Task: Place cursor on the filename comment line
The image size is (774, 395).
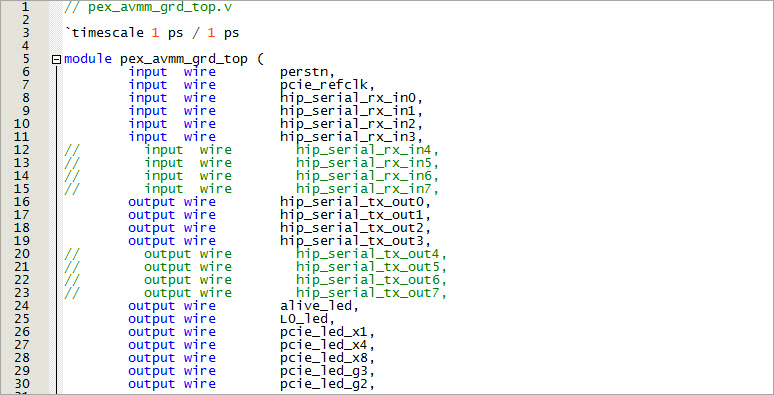Action: 148,8
